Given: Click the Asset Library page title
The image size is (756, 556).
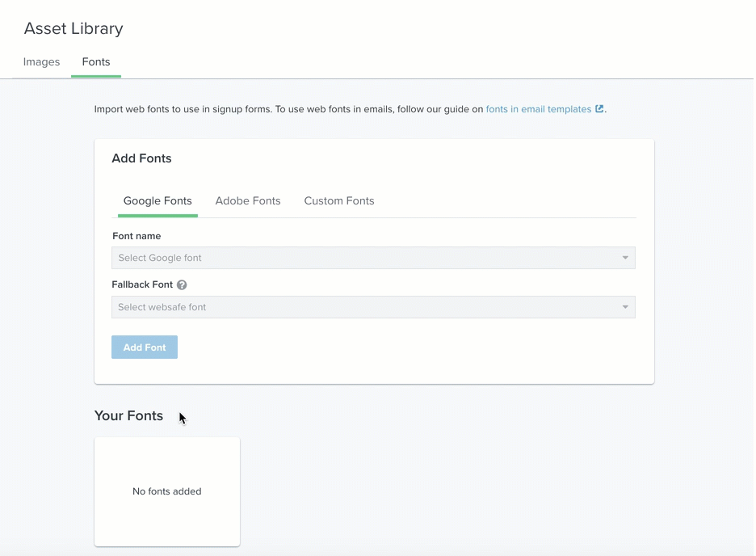Looking at the screenshot, I should tap(73, 29).
